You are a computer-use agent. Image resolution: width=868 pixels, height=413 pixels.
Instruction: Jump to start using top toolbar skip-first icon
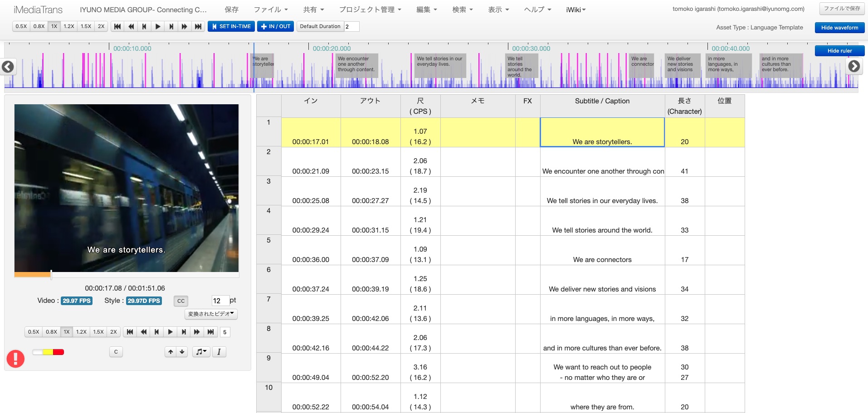coord(117,26)
